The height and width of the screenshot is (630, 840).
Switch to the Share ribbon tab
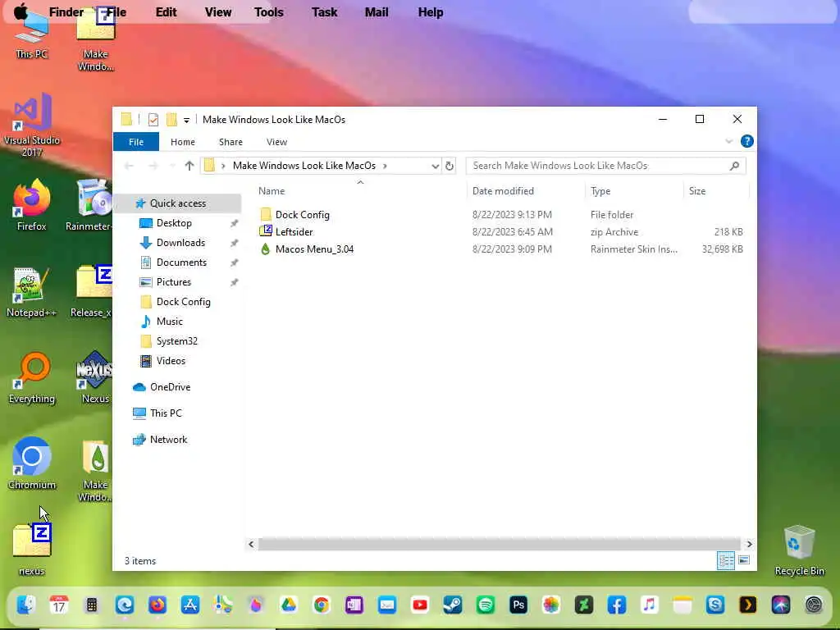[231, 142]
